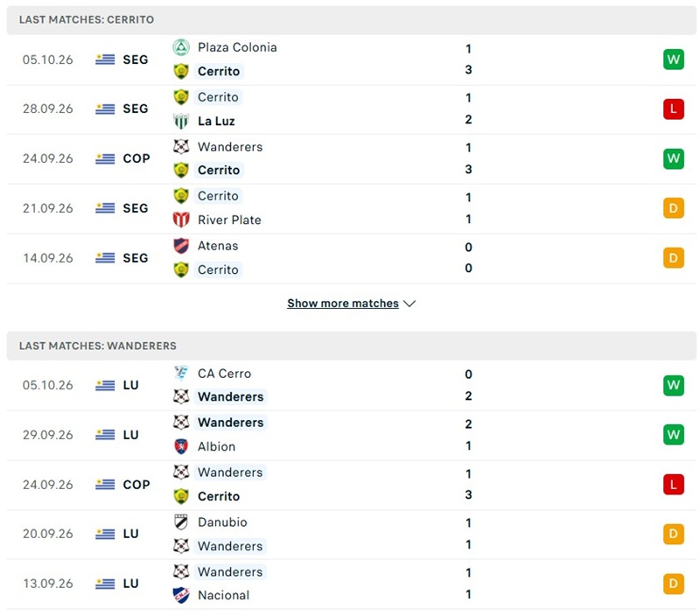This screenshot has width=700, height=616.
Task: Open the Wanderers vs Albion match row
Action: (352, 435)
